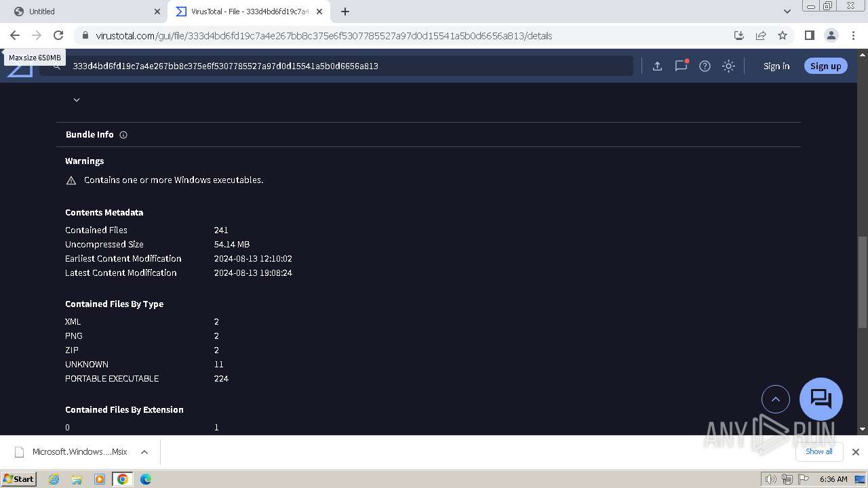Screen dimensions: 868x488
Task: Bookmark this page with the star icon
Action: 783,35
